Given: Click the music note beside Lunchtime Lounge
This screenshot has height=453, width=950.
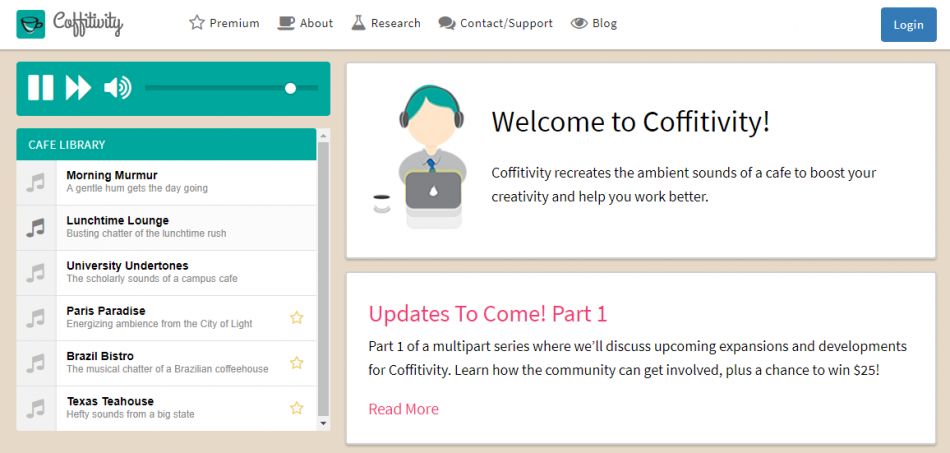Looking at the screenshot, I should point(36,228).
